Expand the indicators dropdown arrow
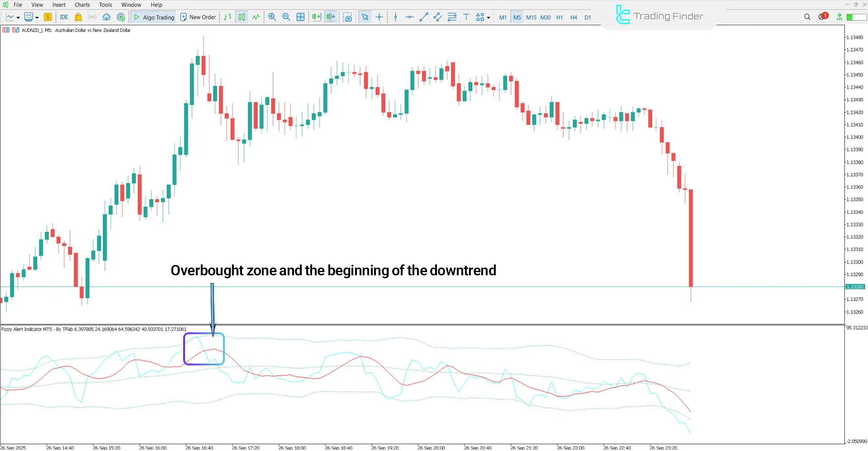 tap(19, 17)
